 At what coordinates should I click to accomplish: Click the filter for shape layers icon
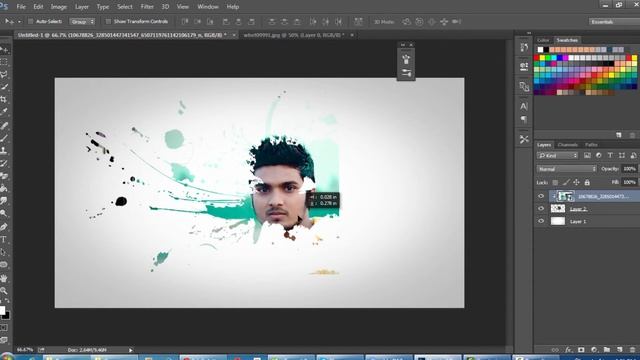tap(622, 156)
